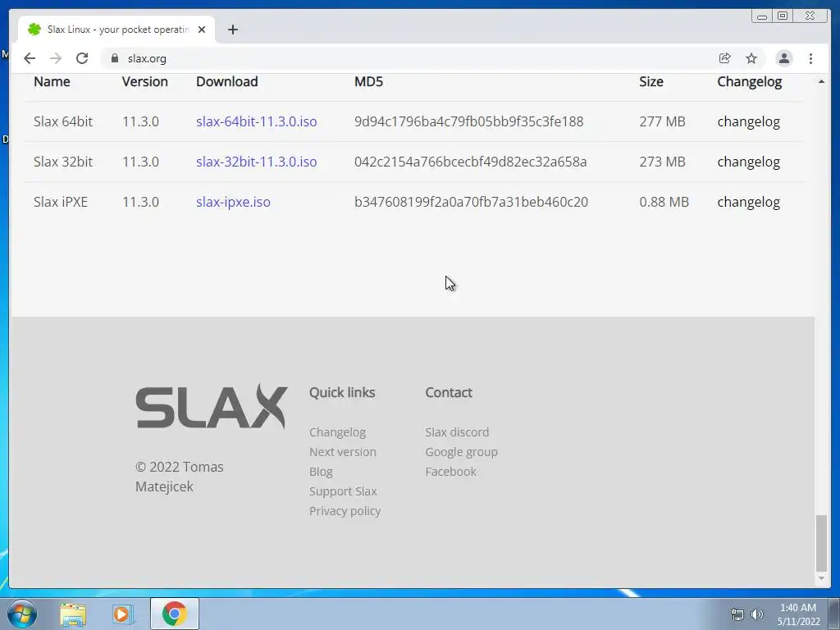
Task: Open the Next version link
Action: pos(342,452)
